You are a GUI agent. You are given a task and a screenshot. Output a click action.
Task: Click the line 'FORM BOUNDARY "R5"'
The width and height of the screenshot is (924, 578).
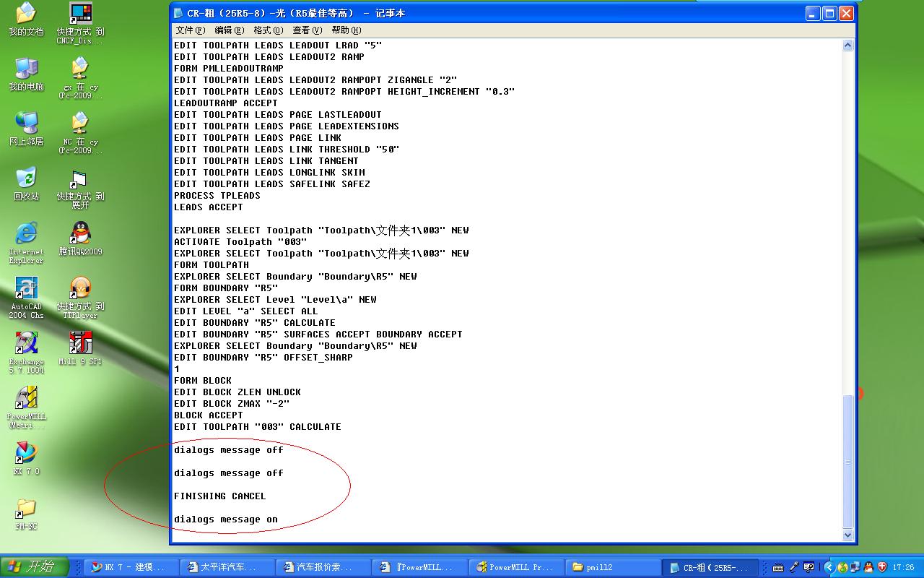point(226,288)
